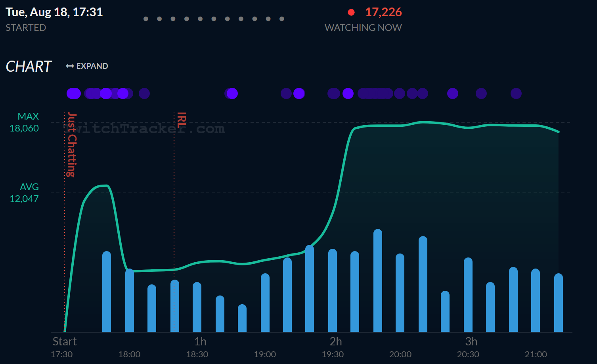
Task: Click the '20:00' time label
Action: (400, 354)
